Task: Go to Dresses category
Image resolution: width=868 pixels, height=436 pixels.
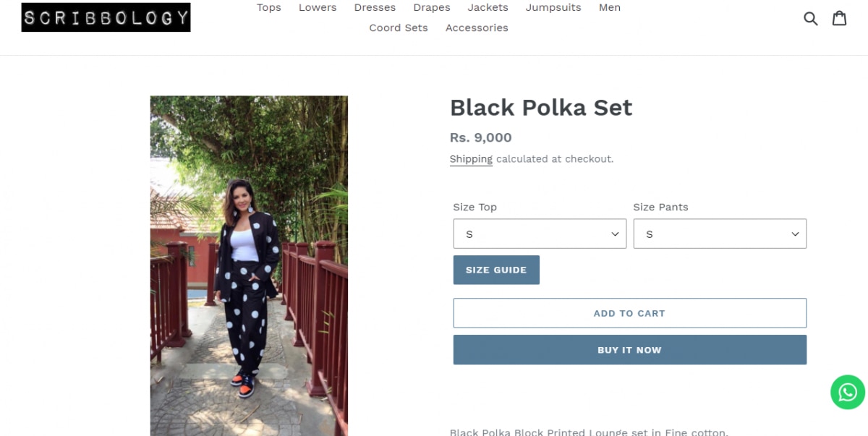Action: click(375, 8)
